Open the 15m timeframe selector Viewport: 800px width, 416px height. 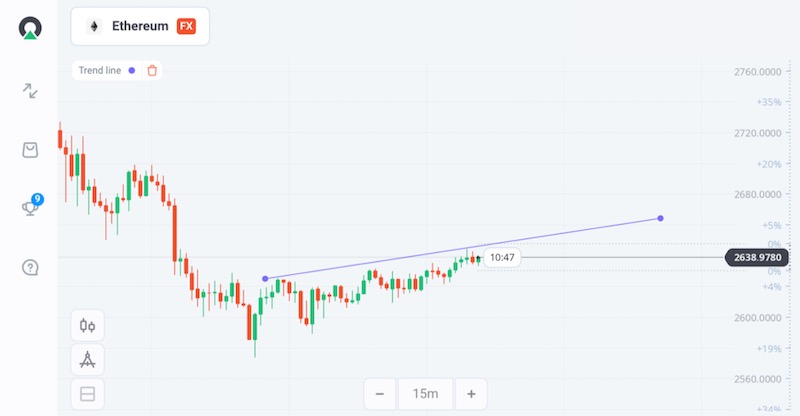pos(427,394)
